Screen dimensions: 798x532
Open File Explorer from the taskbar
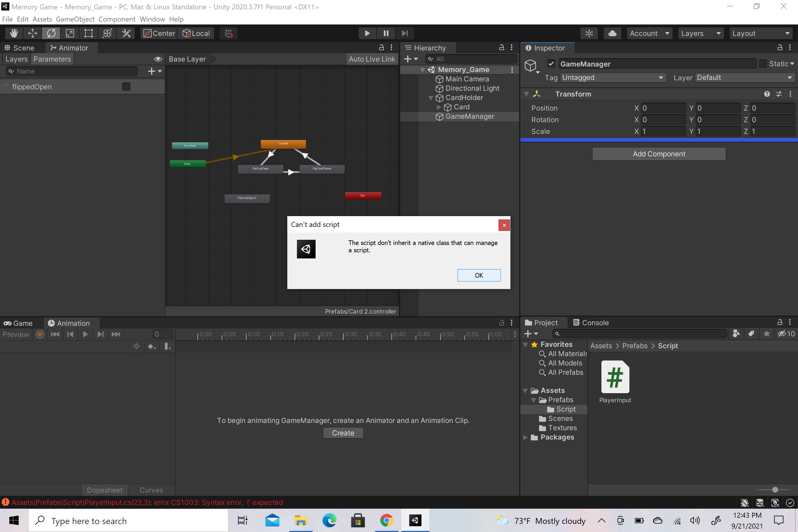301,520
